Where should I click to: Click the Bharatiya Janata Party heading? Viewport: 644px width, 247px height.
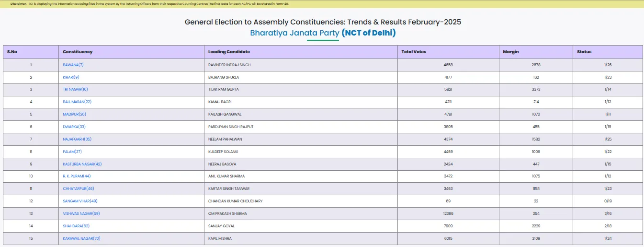click(294, 33)
